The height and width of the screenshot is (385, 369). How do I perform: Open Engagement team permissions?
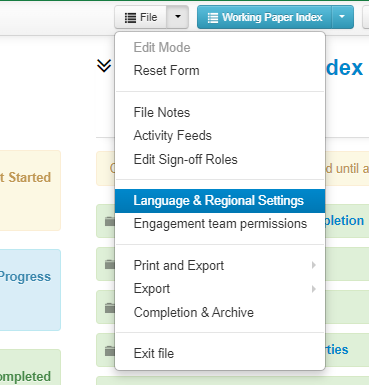click(219, 224)
